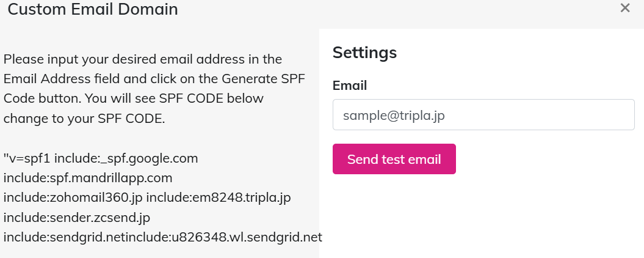Click the v=spf1 include:_spf.google.com line
The width and height of the screenshot is (644, 258).
pyautogui.click(x=101, y=158)
